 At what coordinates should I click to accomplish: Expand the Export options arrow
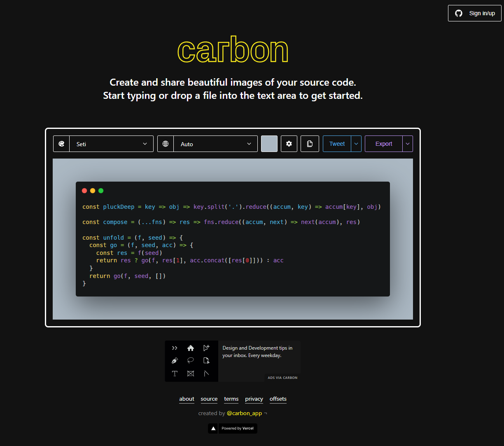tap(408, 144)
